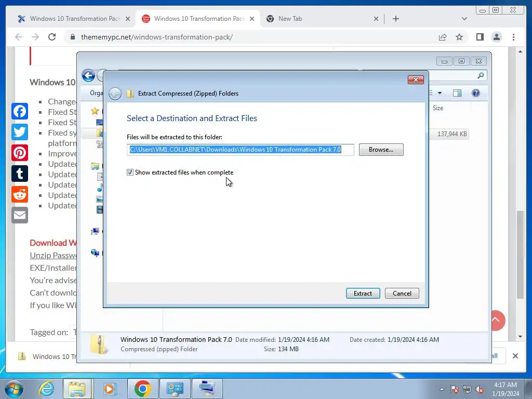Image resolution: width=532 pixels, height=399 pixels.
Task: Close the New Tab tab
Action: (376, 19)
